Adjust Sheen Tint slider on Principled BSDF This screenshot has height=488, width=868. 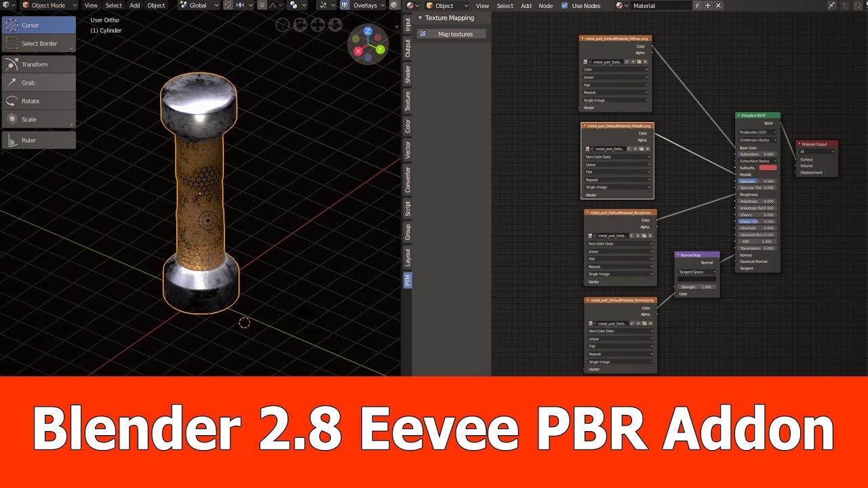(x=757, y=222)
